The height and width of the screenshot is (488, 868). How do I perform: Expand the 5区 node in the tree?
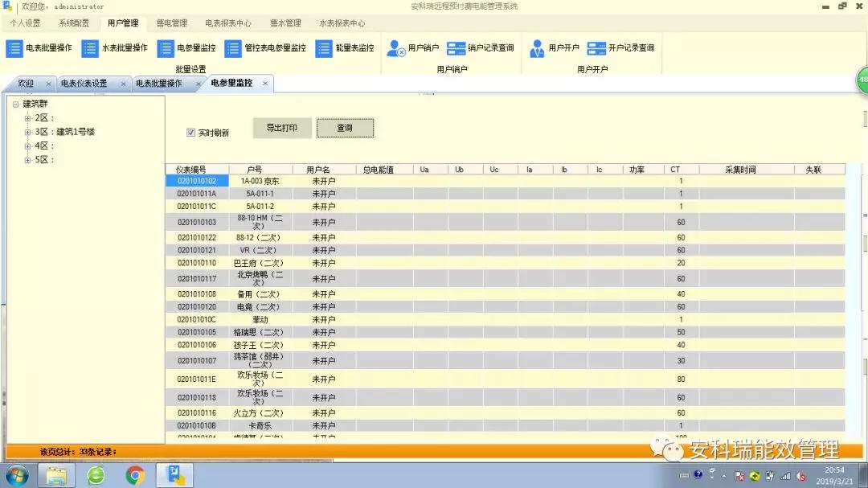(x=27, y=159)
